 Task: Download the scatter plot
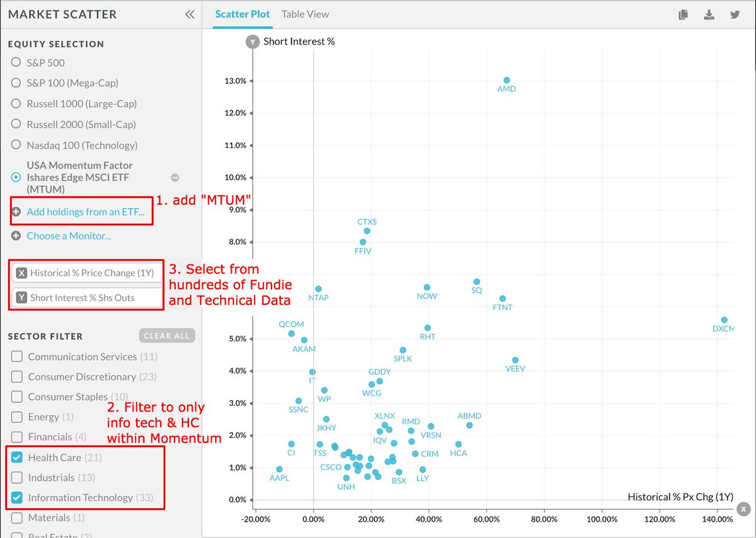(x=709, y=14)
